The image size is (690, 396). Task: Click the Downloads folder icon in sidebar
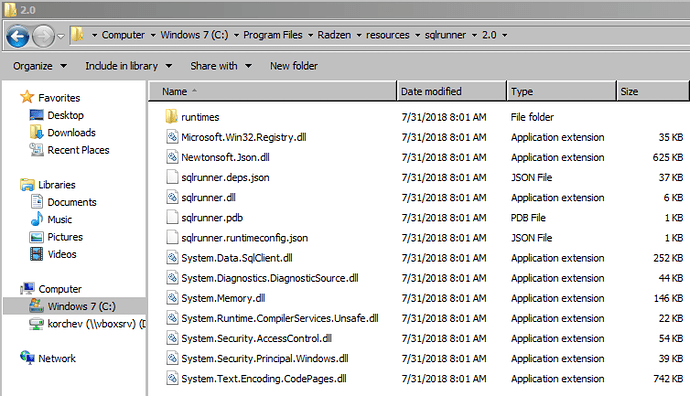pos(37,132)
